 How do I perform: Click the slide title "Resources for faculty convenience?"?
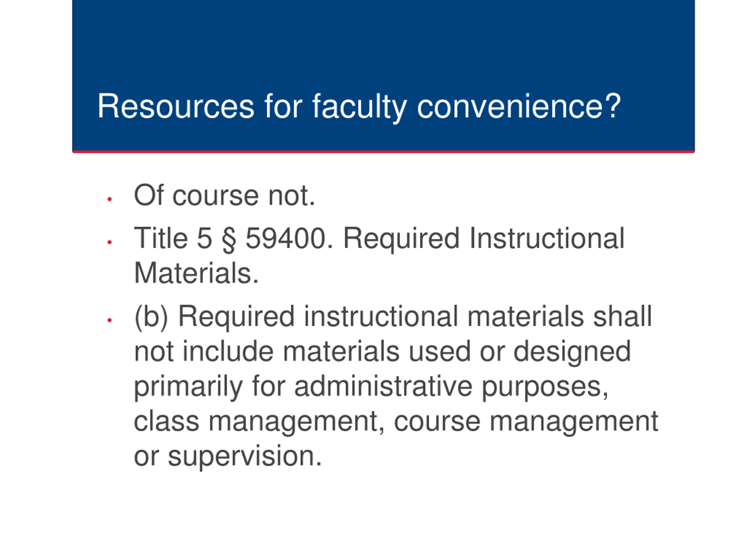tap(359, 106)
